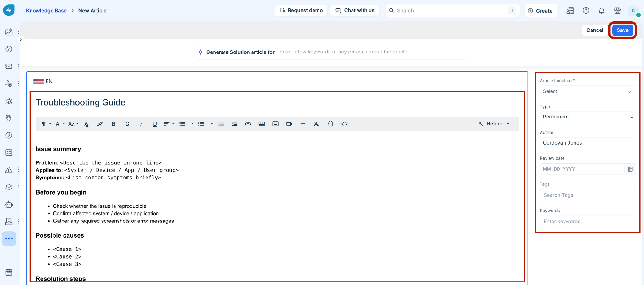Open the text alignment dropdown
644x285 pixels.
(169, 124)
